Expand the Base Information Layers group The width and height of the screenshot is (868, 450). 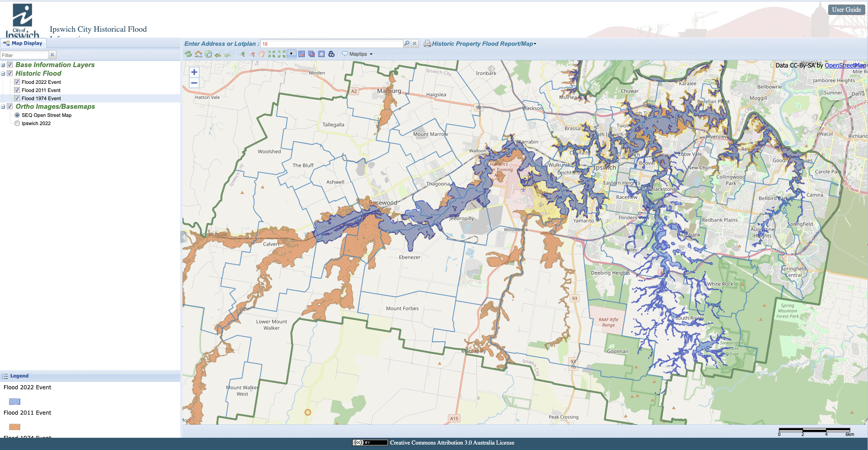pos(4,65)
